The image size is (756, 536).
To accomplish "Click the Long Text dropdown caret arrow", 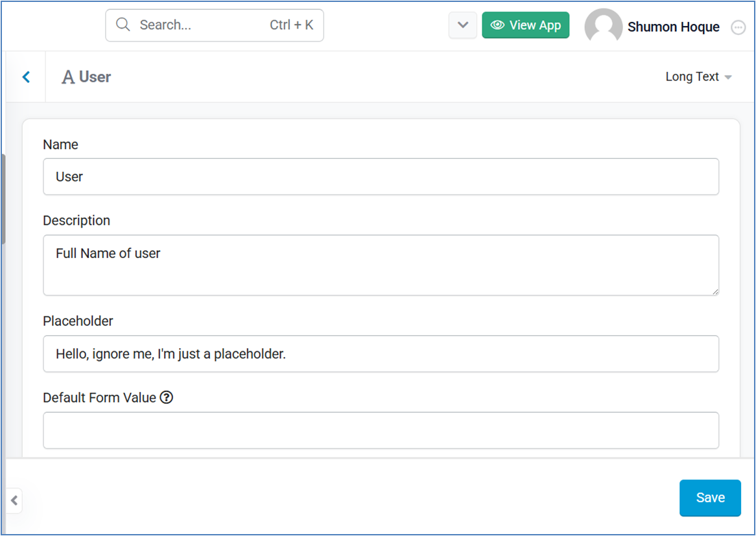I will click(x=728, y=77).
